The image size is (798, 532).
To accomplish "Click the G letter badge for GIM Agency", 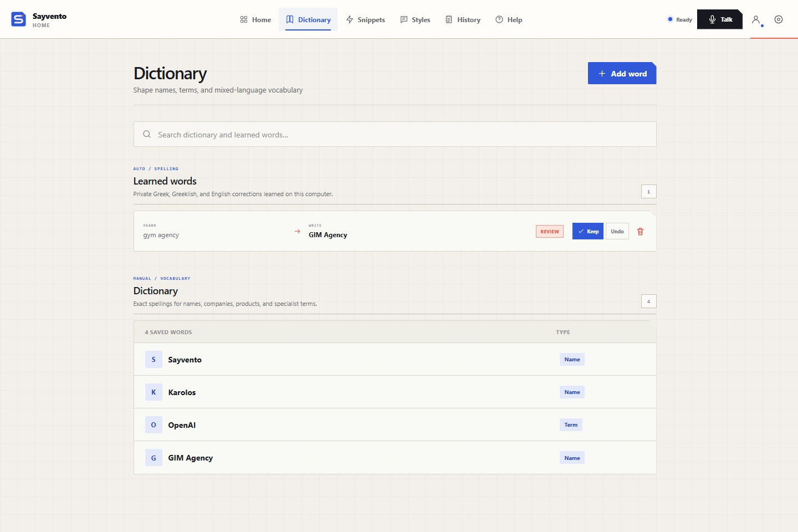I will pyautogui.click(x=154, y=458).
